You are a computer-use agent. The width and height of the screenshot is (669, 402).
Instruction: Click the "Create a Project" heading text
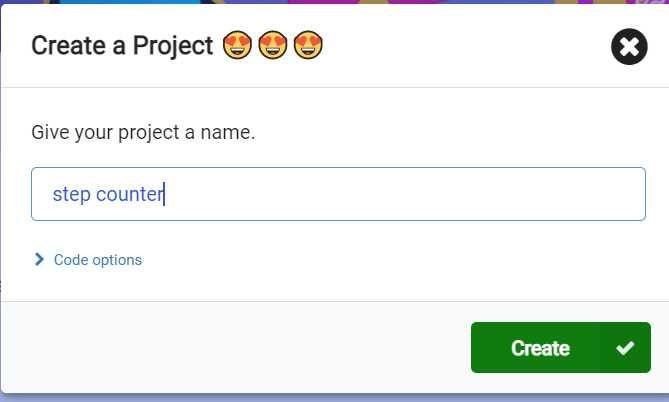(x=122, y=46)
